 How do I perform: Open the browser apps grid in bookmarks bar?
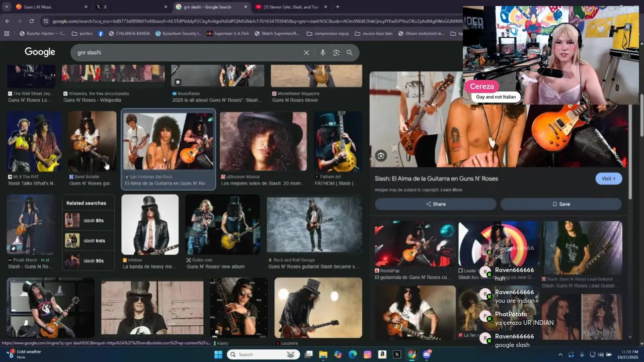7,34
